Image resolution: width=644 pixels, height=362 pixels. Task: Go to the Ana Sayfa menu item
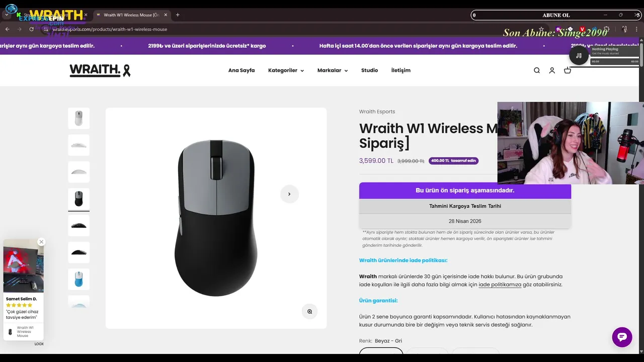tap(242, 70)
